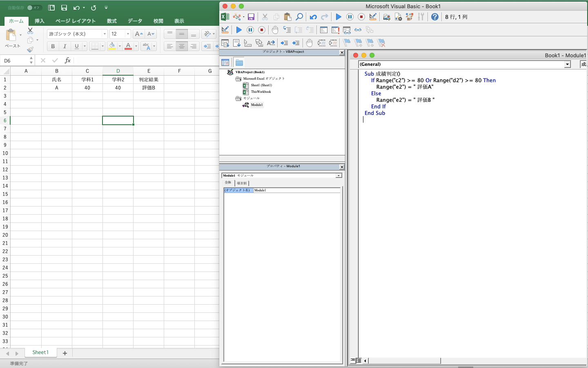Select Module1 in the Project tree
588x368 pixels.
(257, 105)
